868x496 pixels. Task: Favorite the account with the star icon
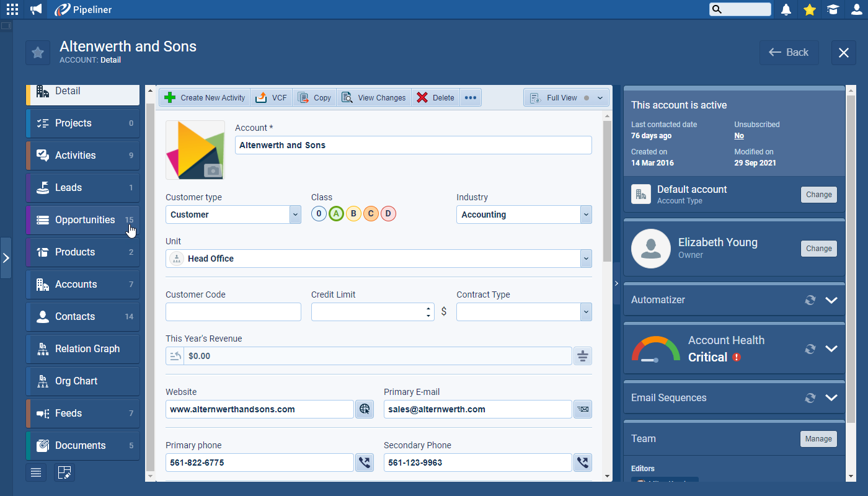(x=38, y=53)
